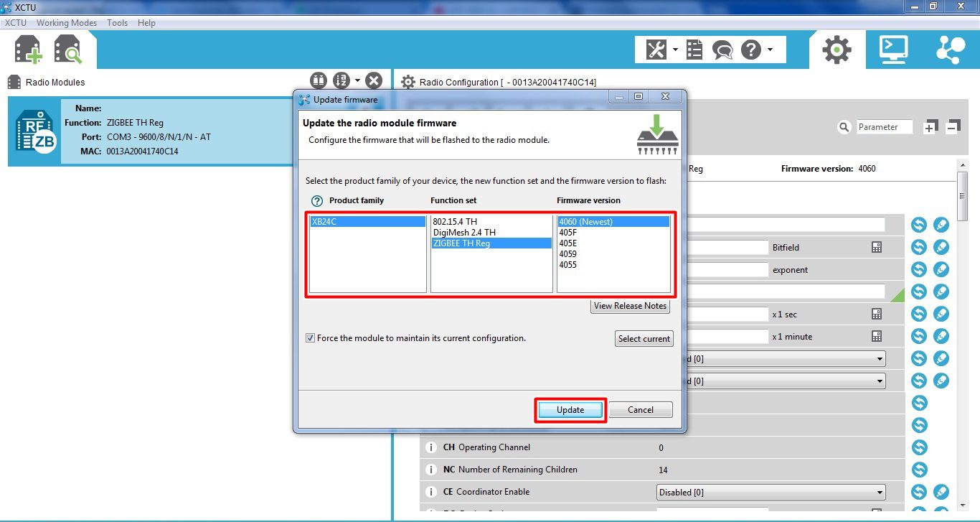Open the Working Modes menu
The image size is (980, 522).
[x=67, y=23]
